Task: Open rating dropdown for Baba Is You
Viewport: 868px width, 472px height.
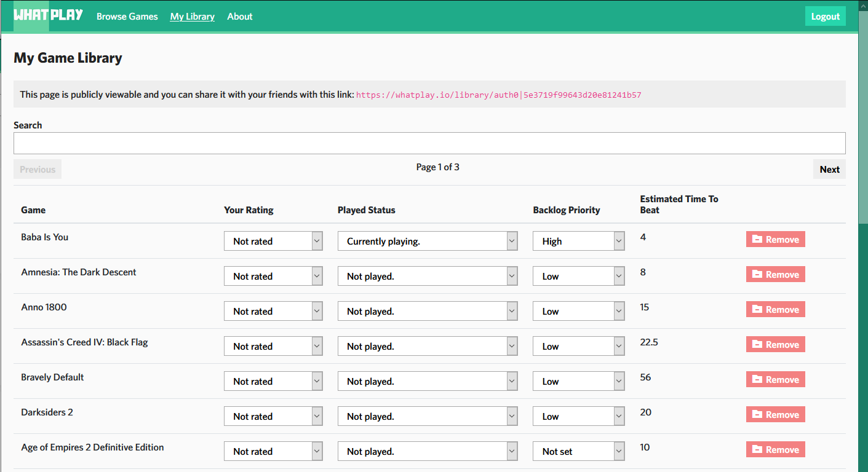Action: 273,242
